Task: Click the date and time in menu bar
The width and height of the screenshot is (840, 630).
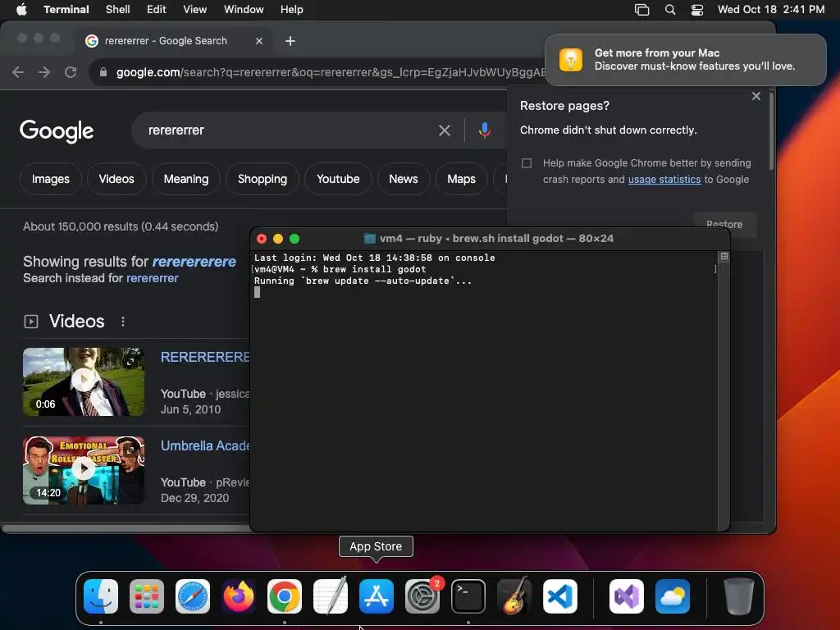Action: tap(771, 9)
